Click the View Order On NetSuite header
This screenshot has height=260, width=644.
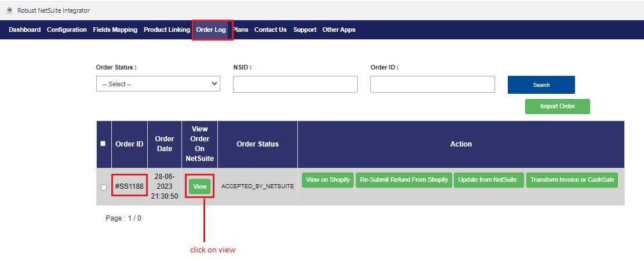click(x=199, y=144)
